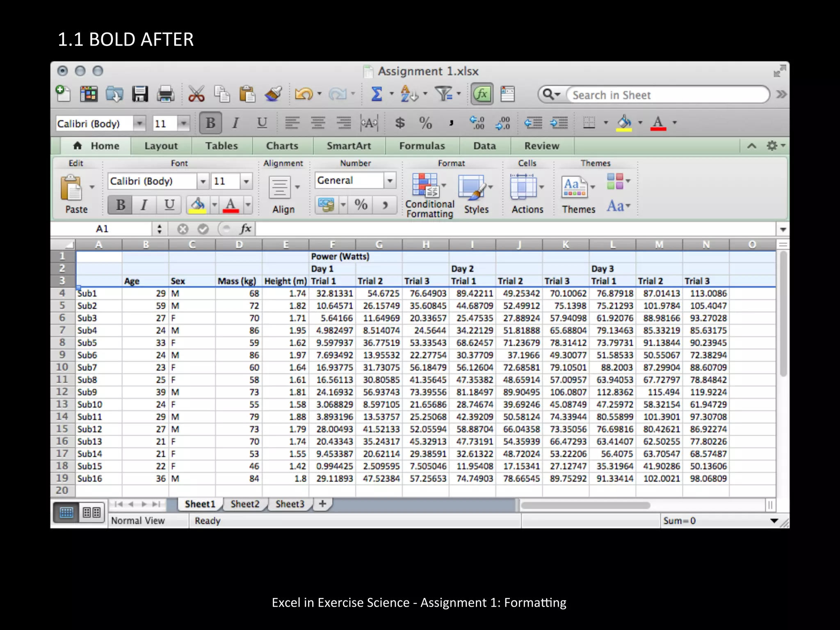Screen dimensions: 840x630
Task: Click the add new sheet plus button
Action: [x=323, y=504]
